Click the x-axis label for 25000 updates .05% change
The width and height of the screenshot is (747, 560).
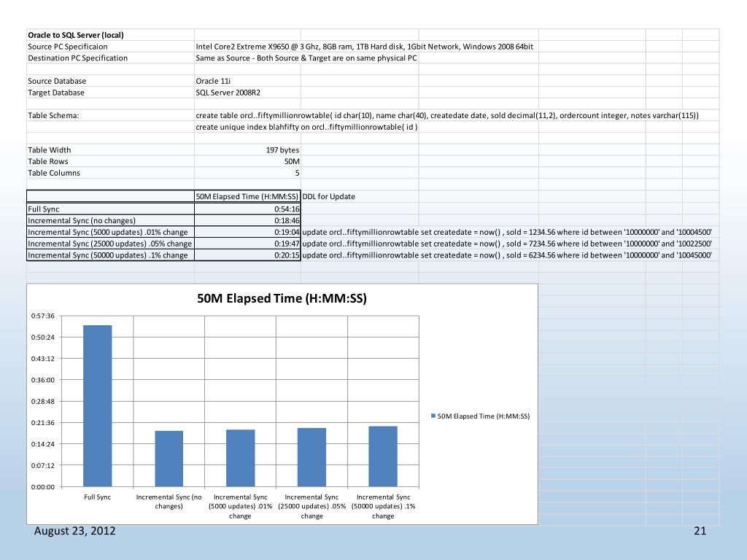(x=312, y=506)
